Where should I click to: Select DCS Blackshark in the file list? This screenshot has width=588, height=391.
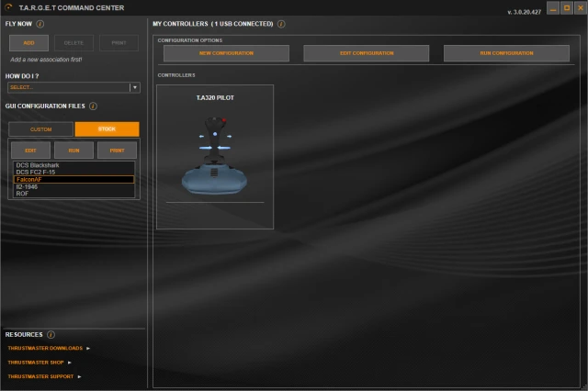tap(73, 165)
